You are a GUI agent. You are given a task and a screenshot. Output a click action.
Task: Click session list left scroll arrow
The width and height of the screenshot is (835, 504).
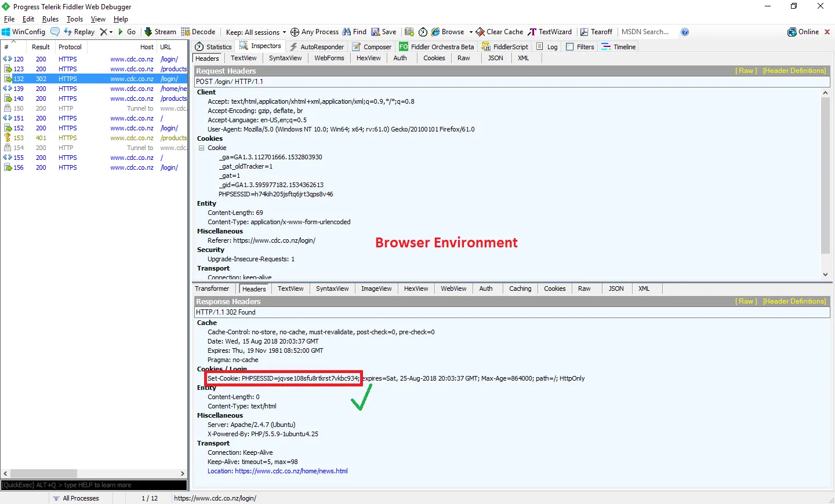pos(5,473)
